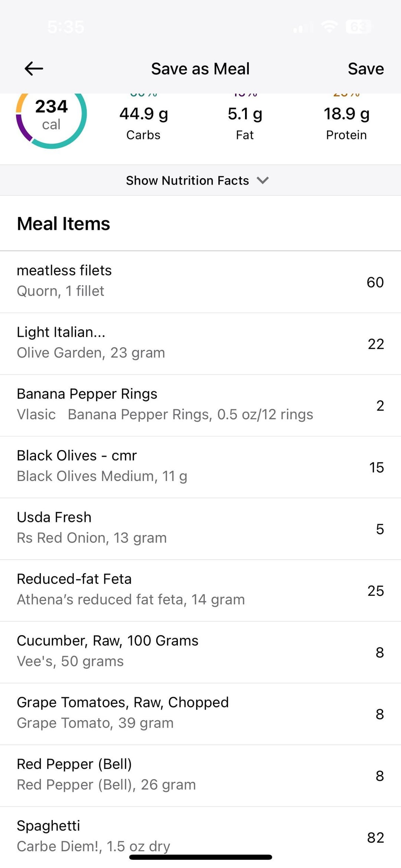Open Grape Tomatoes, Raw, Chopped entry
The image size is (401, 868).
[200, 713]
